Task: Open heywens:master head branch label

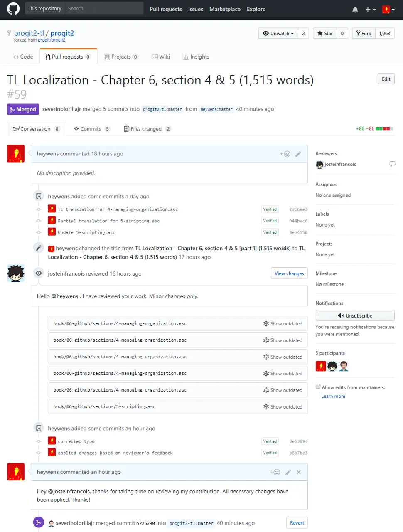Action: coord(216,109)
